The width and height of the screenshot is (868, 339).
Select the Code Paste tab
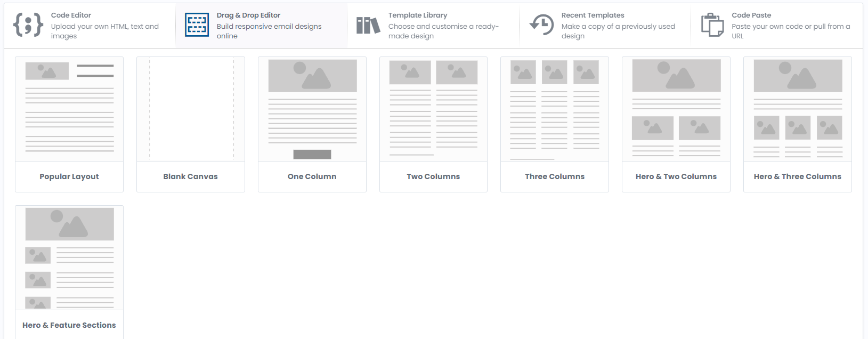777,26
